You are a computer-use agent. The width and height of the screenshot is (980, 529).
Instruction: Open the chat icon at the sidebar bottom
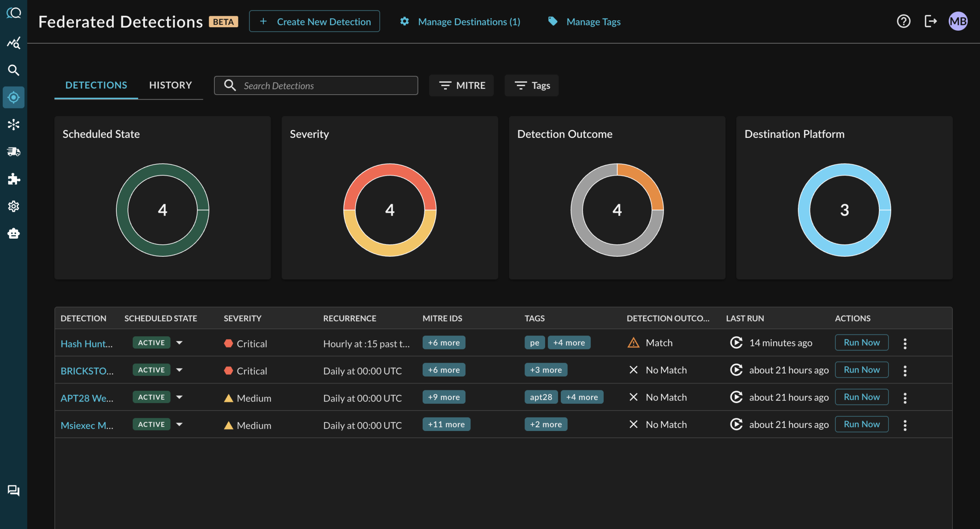pos(13,491)
